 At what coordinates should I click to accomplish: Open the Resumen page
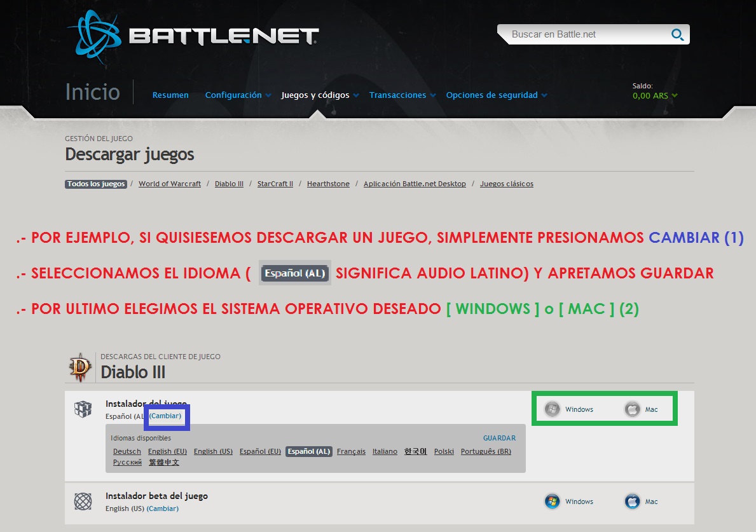(170, 95)
